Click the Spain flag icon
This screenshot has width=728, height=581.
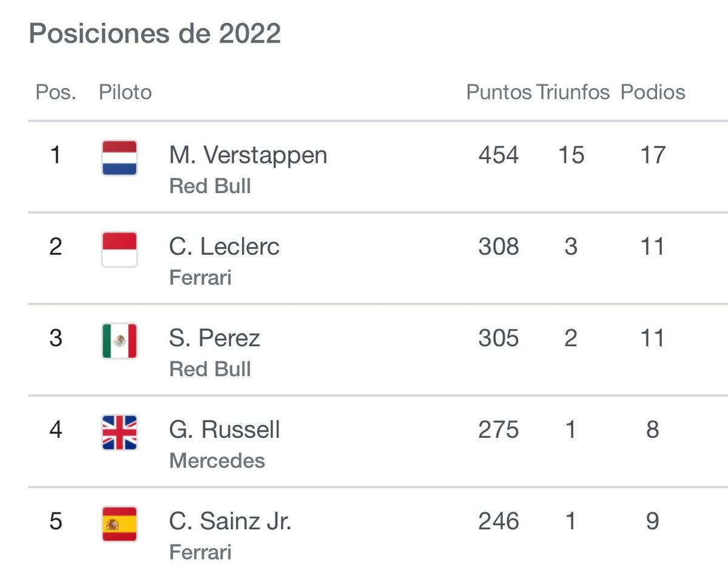tap(120, 524)
